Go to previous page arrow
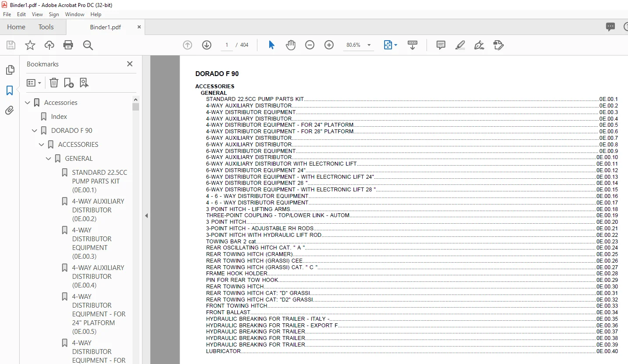Viewport: 628px width, 364px height. (x=187, y=45)
